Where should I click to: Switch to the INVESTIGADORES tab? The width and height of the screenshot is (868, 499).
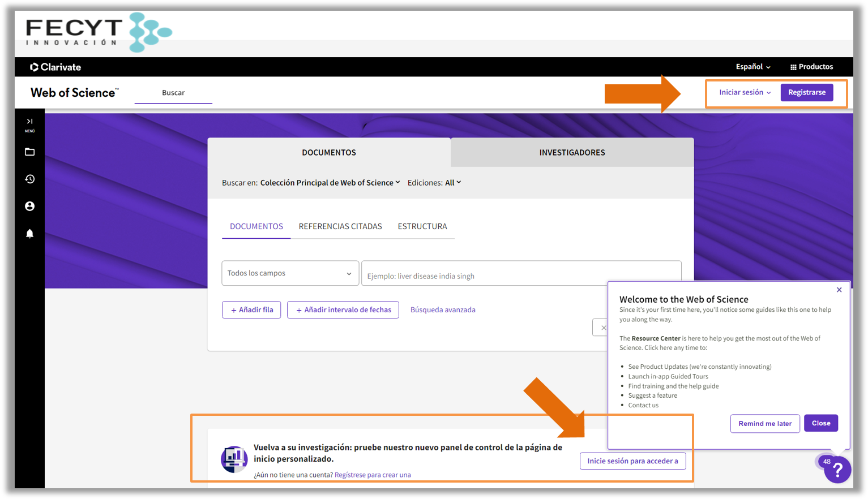(572, 152)
